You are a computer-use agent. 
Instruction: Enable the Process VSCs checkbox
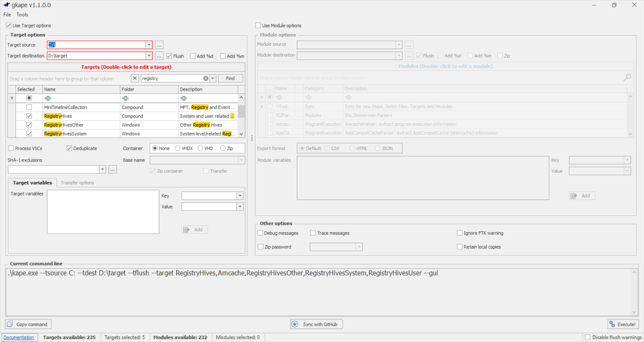pos(11,148)
